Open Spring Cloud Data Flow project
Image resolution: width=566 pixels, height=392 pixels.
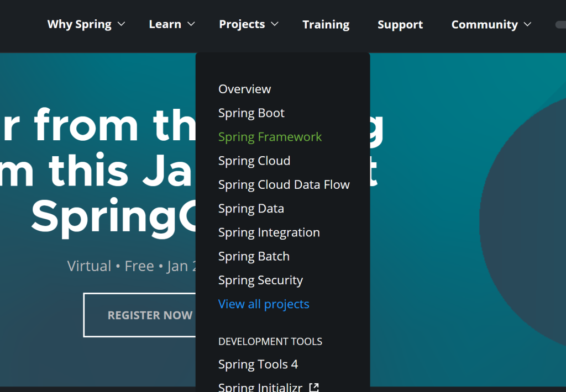coord(284,184)
